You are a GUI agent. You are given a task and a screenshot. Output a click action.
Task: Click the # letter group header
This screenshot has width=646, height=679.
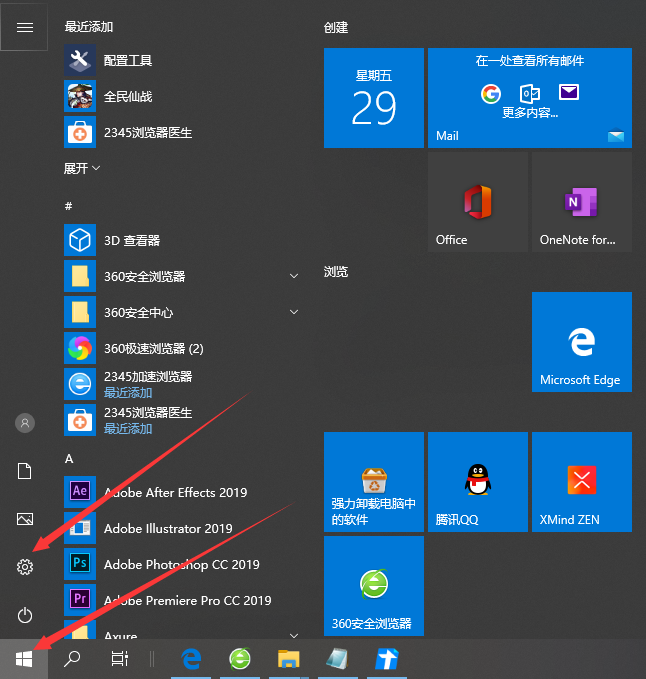pyautogui.click(x=68, y=206)
